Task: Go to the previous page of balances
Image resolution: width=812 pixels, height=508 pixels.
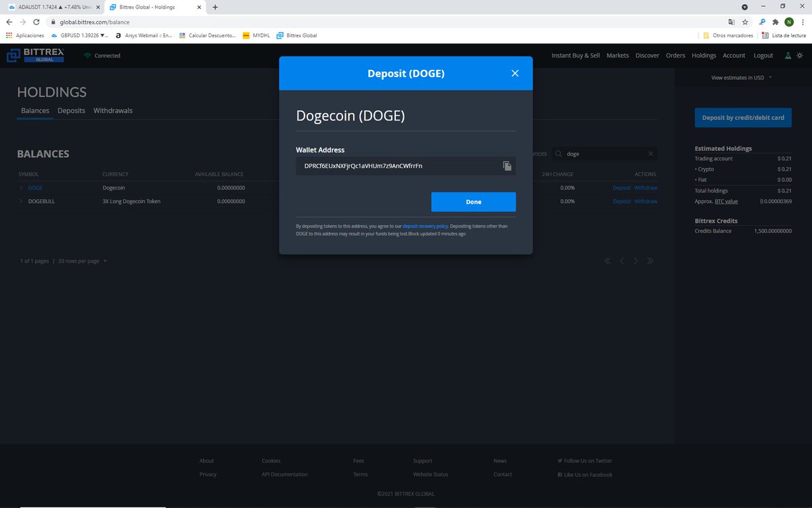Action: tap(621, 261)
